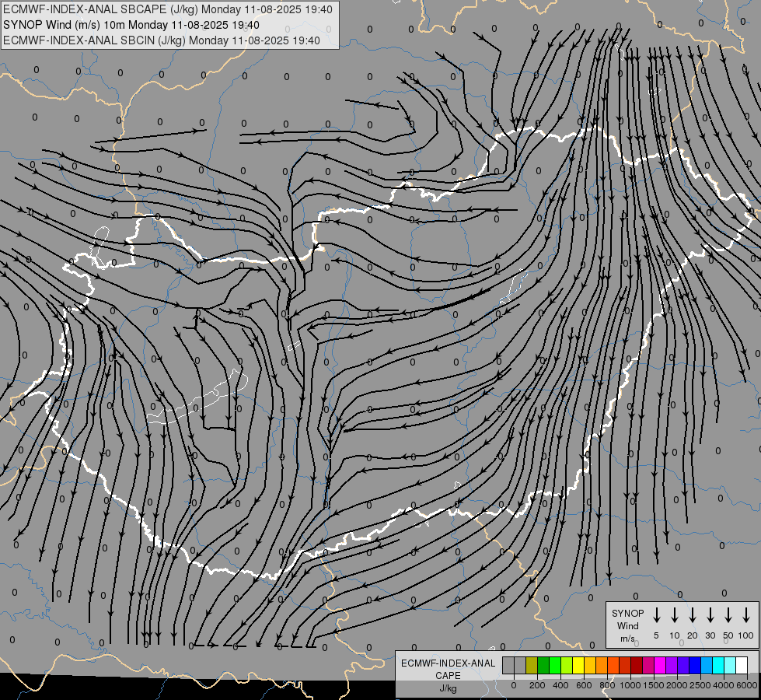Select the bright magenta swatch right of 1500 tick
This screenshot has width=761, height=700.
point(660,665)
